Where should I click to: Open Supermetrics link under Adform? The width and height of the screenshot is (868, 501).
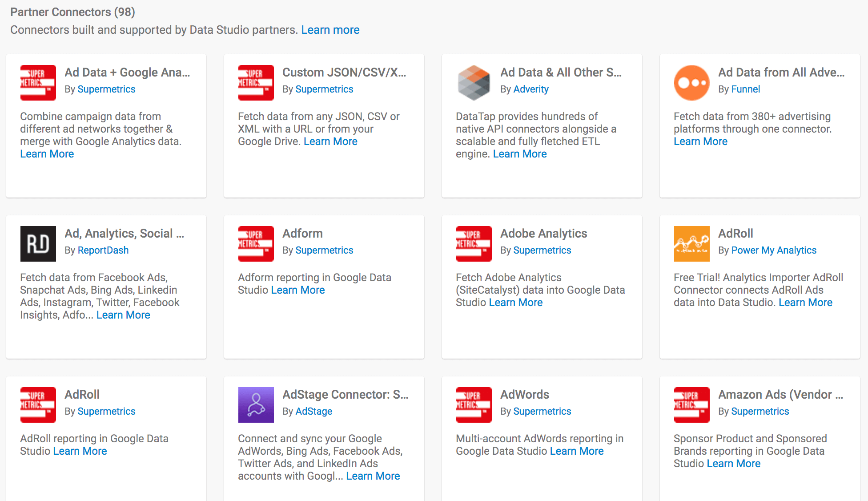point(324,250)
